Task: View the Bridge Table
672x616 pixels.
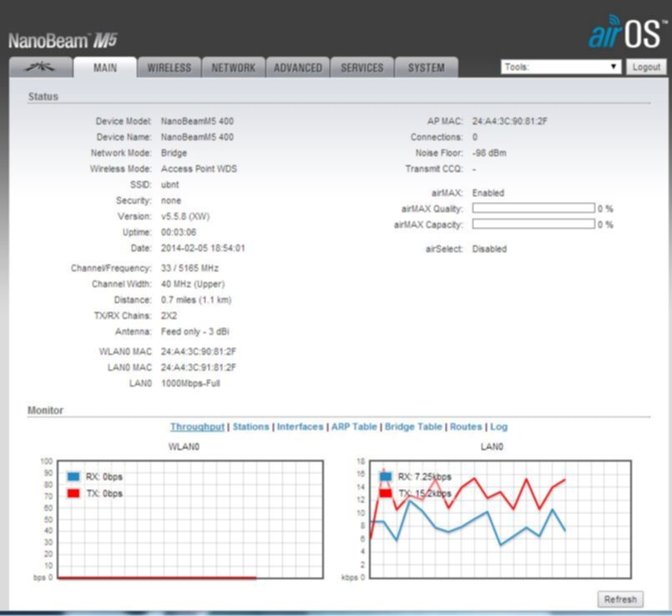Action: tap(413, 427)
